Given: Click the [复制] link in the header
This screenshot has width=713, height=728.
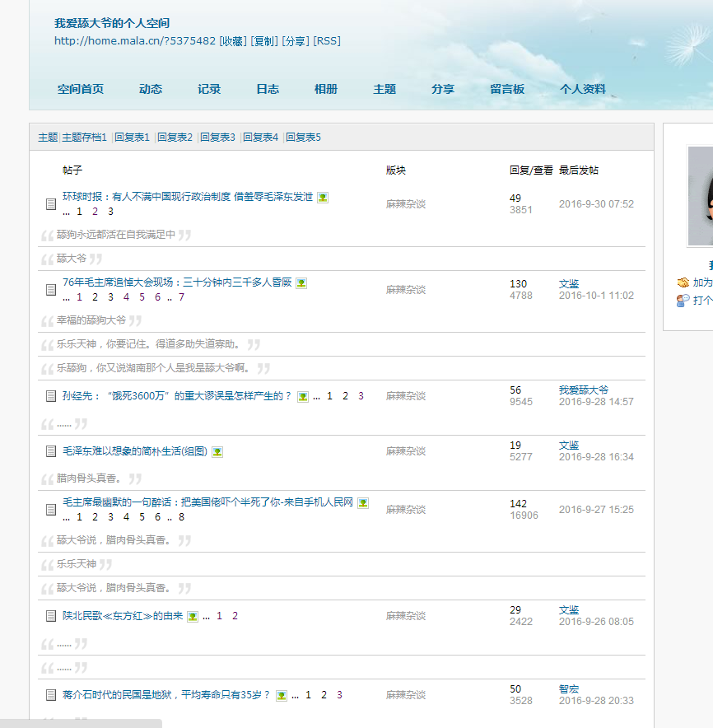Looking at the screenshot, I should pyautogui.click(x=264, y=41).
